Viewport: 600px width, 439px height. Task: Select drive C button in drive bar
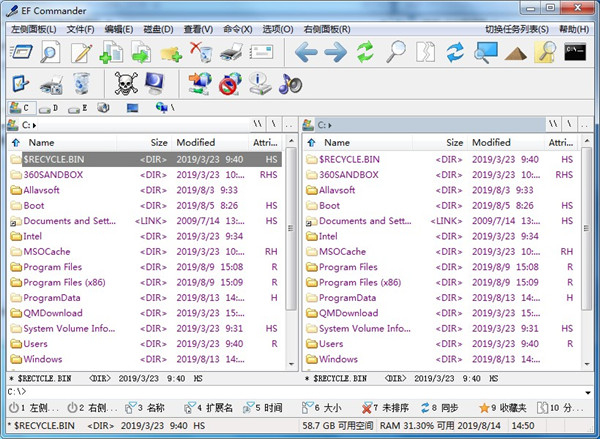click(x=19, y=107)
